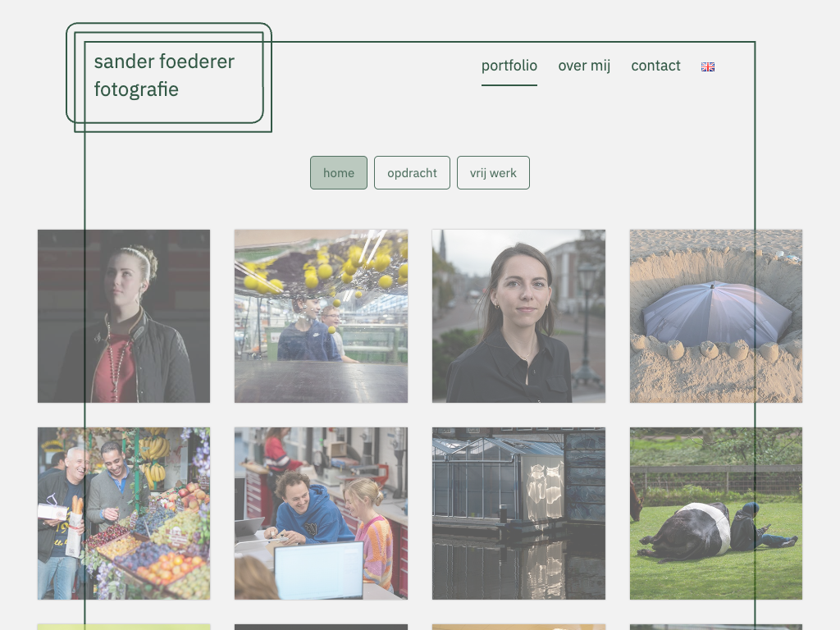The image size is (840, 630).
Task: Filter the gallery by vrij werk
Action: click(x=493, y=172)
